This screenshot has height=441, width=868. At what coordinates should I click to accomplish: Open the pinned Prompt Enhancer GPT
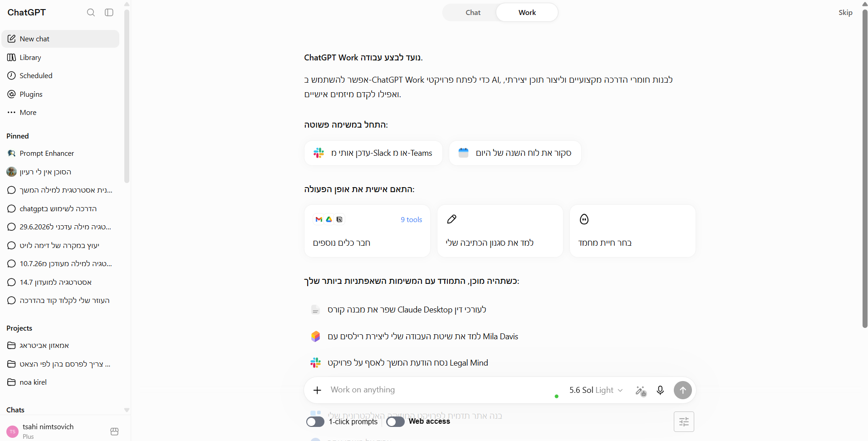(60, 154)
